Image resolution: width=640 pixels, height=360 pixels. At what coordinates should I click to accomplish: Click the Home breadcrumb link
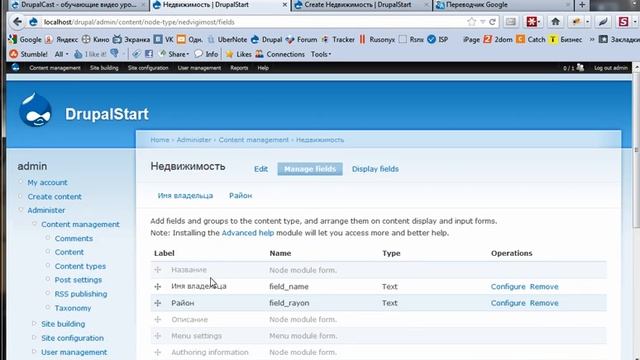tap(160, 140)
